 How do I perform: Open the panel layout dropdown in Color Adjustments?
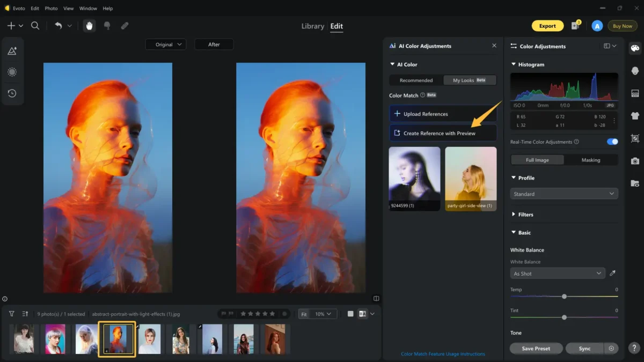coord(610,46)
